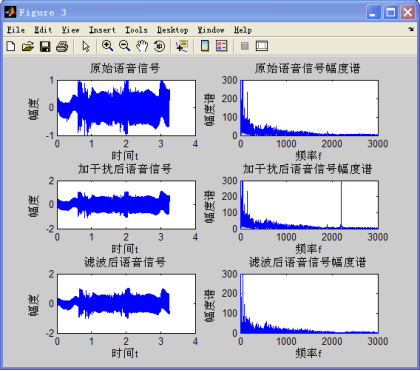
Task: Save figure with the floppy disk icon
Action: click(x=45, y=46)
